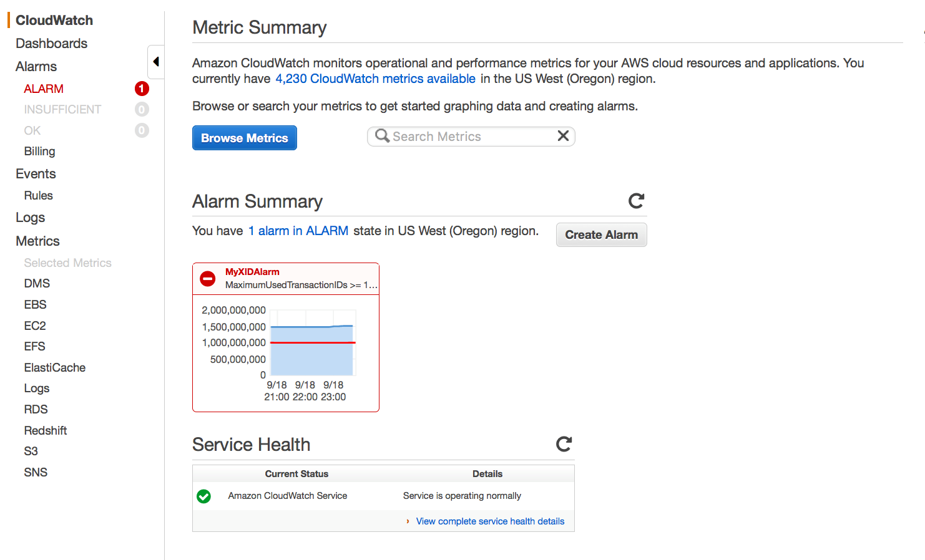The width and height of the screenshot is (925, 560).
Task: Open the Metrics section in sidebar
Action: pyautogui.click(x=37, y=241)
